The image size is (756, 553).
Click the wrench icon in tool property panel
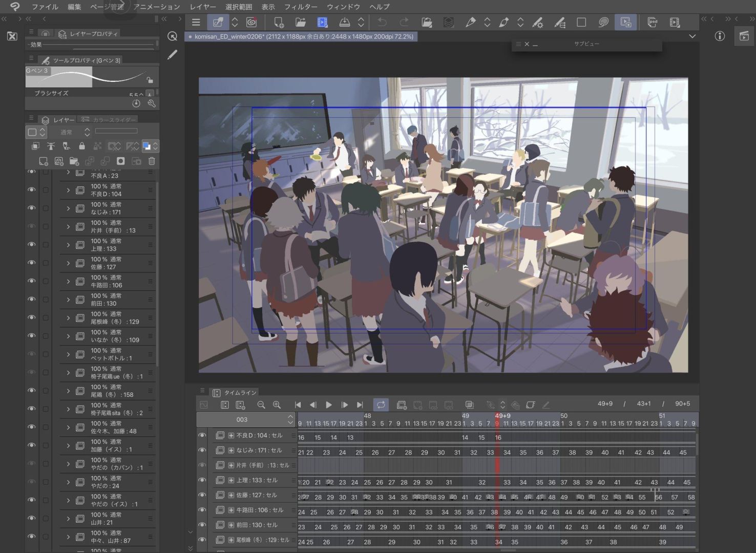pyautogui.click(x=152, y=103)
